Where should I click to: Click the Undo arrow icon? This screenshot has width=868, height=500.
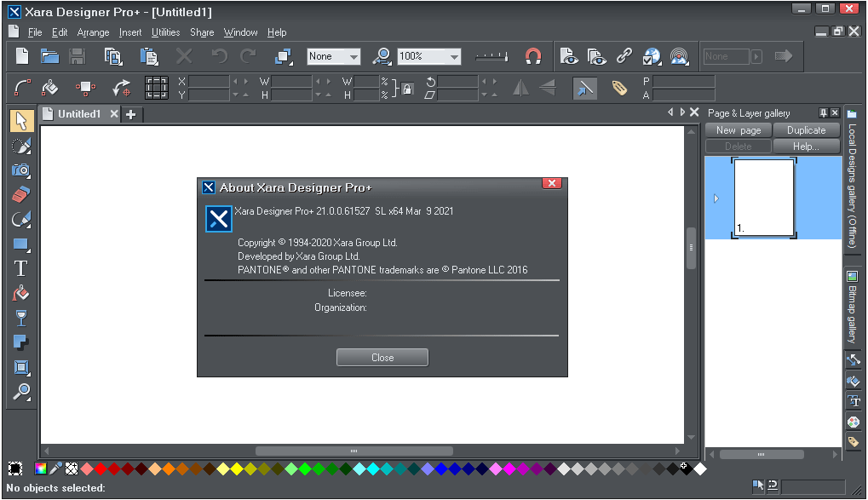tap(219, 56)
